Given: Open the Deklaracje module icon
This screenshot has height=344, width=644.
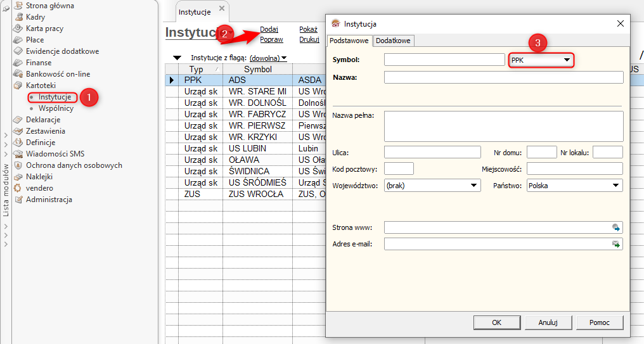Looking at the screenshot, I should pyautogui.click(x=19, y=120).
